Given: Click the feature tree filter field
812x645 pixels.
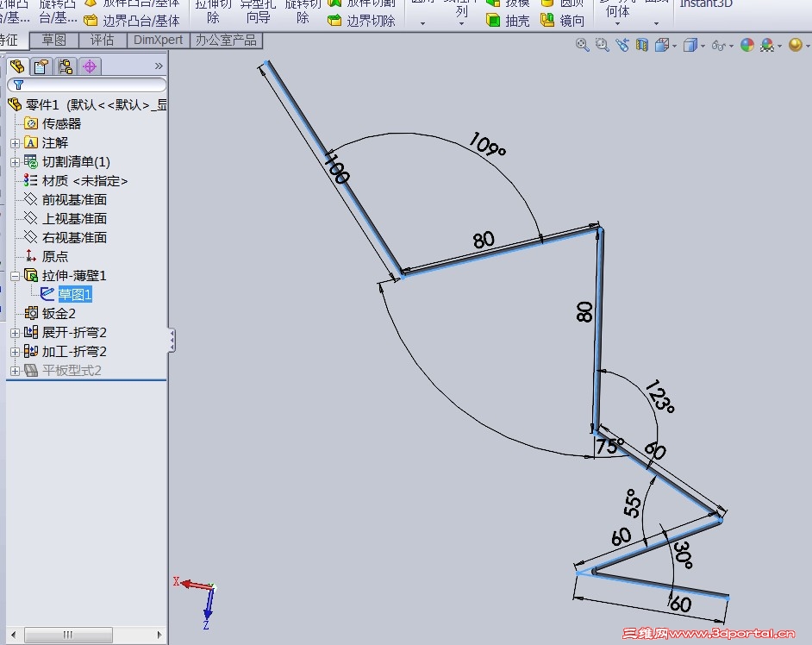Looking at the screenshot, I should pos(87,85).
